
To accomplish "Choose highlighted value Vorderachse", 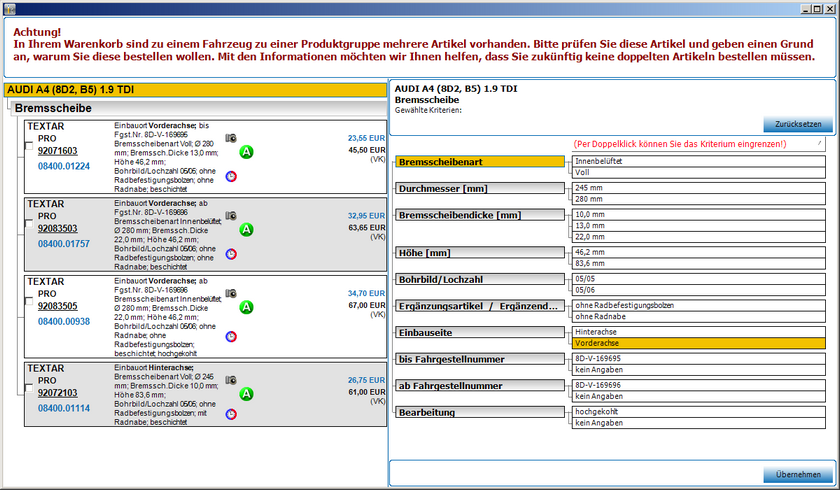I will [699, 343].
